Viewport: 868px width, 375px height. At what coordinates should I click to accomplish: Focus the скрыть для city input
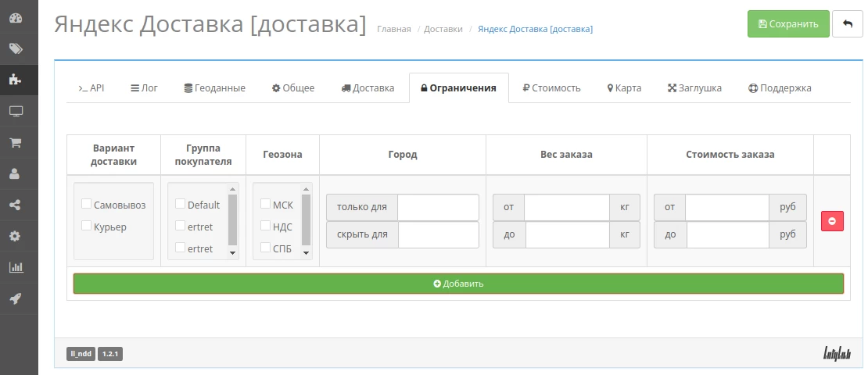[x=439, y=235]
